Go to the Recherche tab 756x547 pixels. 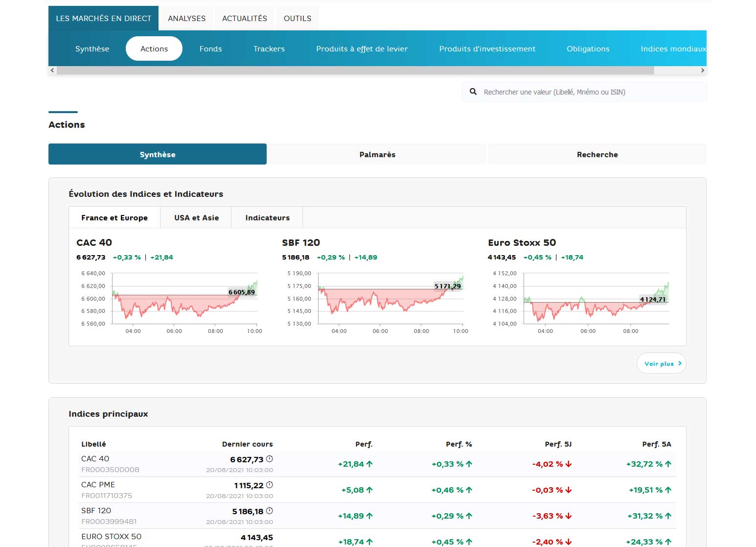coord(597,154)
